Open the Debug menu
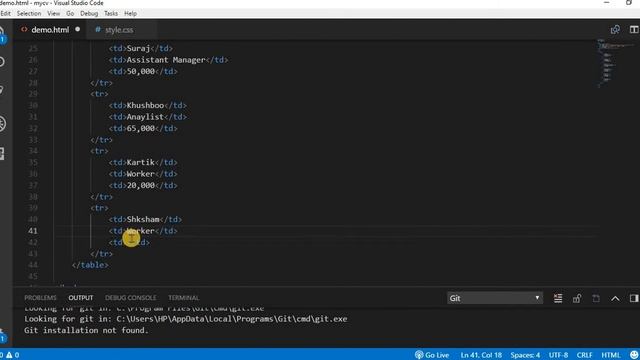Screen dimensions: 640x360 click(x=89, y=13)
